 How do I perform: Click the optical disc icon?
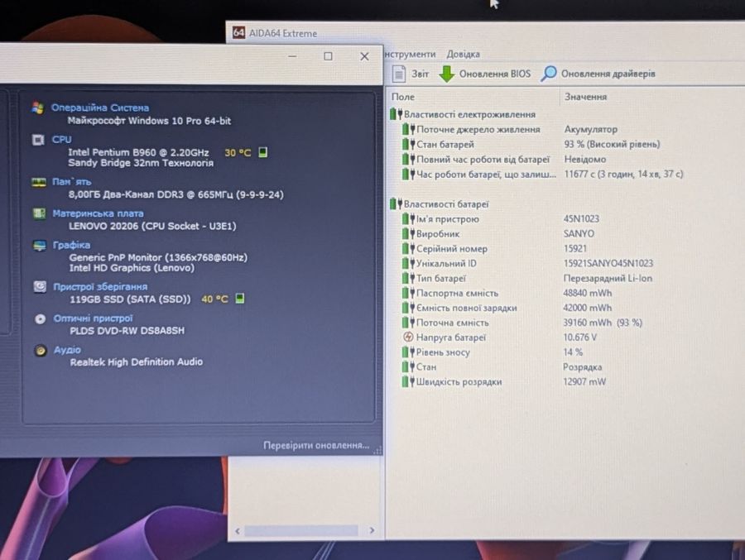pyautogui.click(x=41, y=318)
